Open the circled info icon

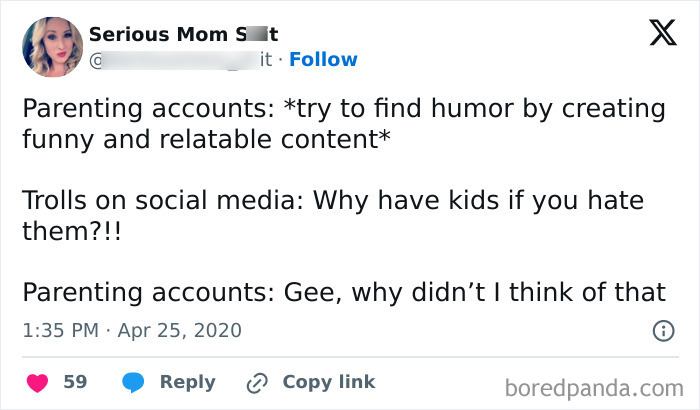click(662, 330)
